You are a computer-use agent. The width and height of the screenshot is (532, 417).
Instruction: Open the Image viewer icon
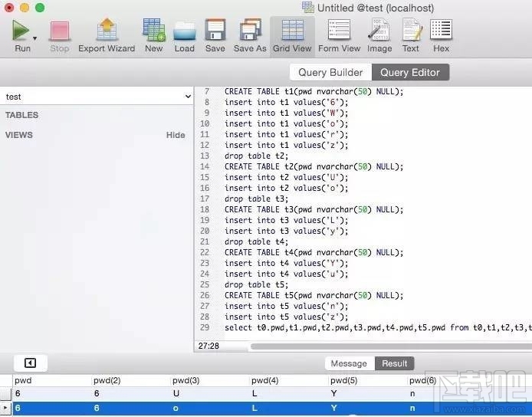379,30
